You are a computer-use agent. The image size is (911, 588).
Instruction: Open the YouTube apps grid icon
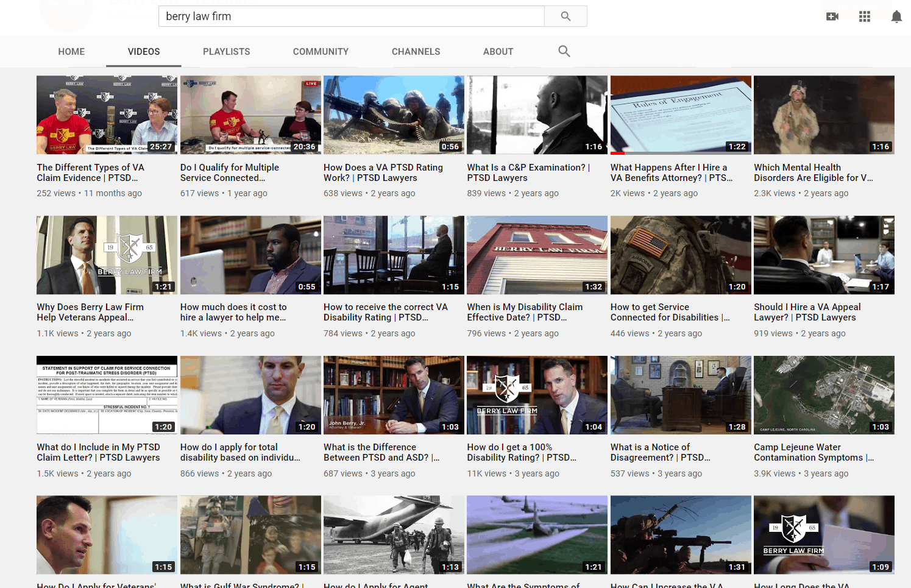pyautogui.click(x=865, y=16)
